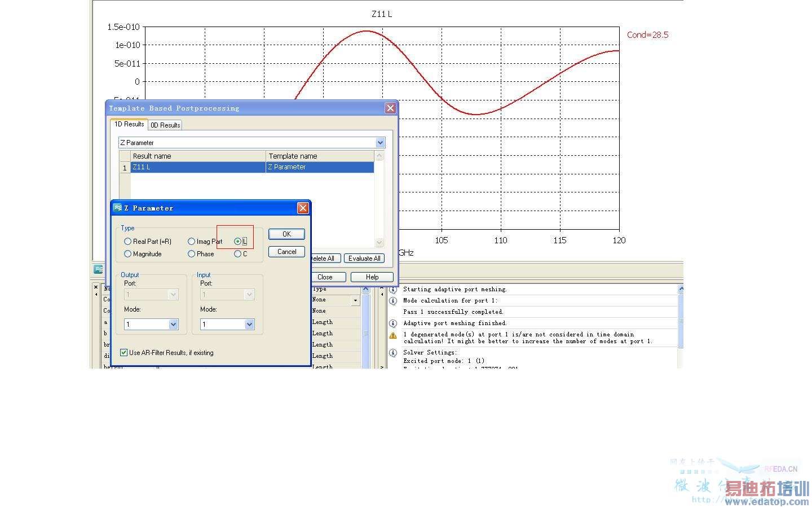812x508 pixels.
Task: Close the message window panel with x
Action: coord(382,287)
